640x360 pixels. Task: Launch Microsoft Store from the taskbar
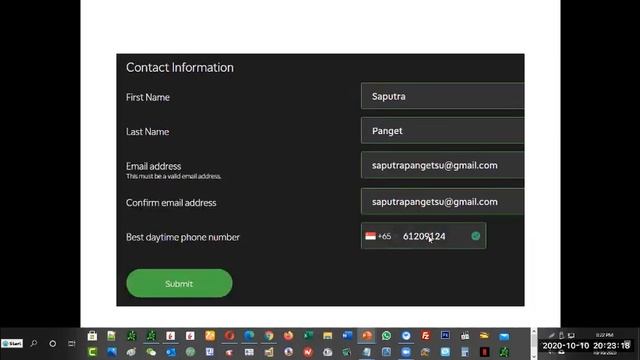tap(92, 336)
